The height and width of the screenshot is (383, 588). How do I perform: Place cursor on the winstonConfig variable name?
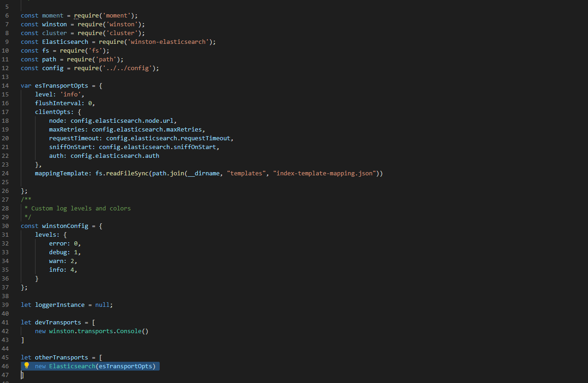click(65, 226)
